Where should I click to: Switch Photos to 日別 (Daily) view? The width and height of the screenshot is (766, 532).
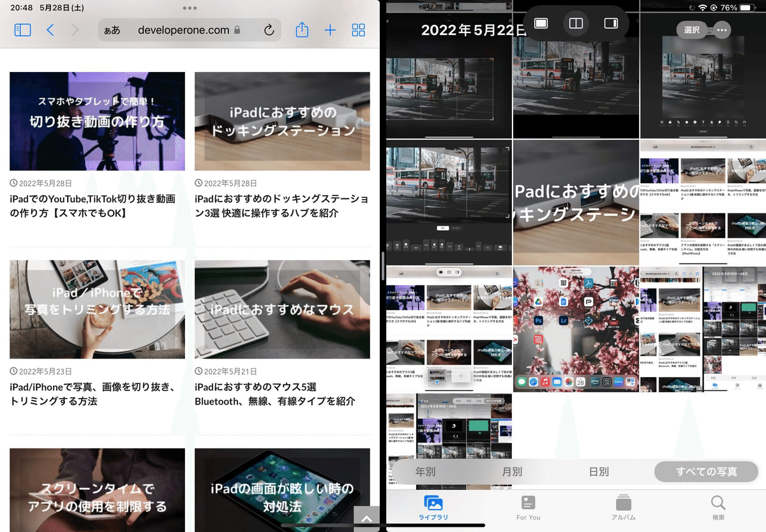(598, 472)
